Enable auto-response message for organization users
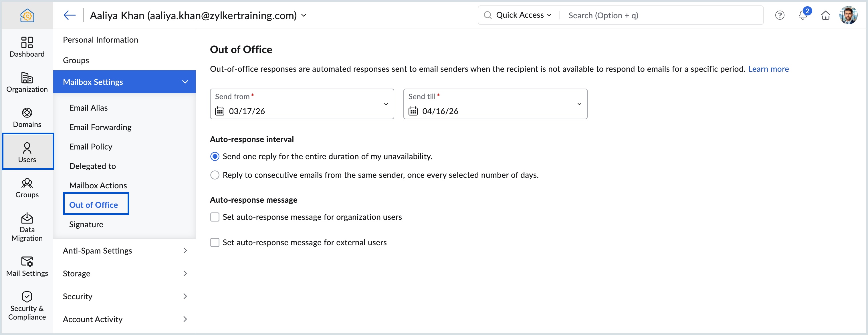The height and width of the screenshot is (335, 868). pos(215,217)
